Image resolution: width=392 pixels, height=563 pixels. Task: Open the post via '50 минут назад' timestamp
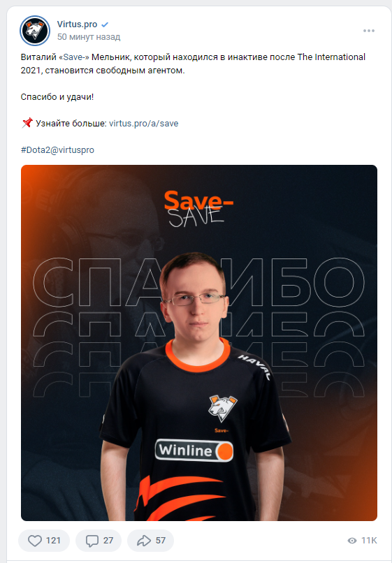89,36
